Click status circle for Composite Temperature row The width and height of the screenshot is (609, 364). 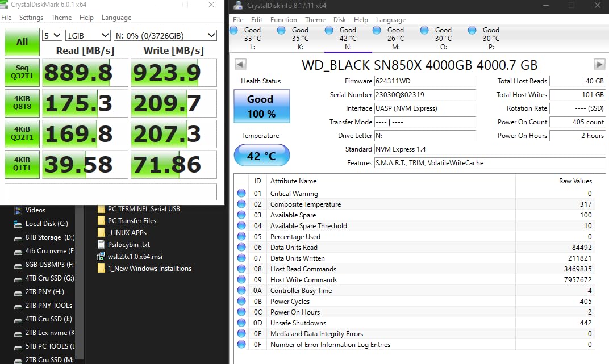pos(241,204)
